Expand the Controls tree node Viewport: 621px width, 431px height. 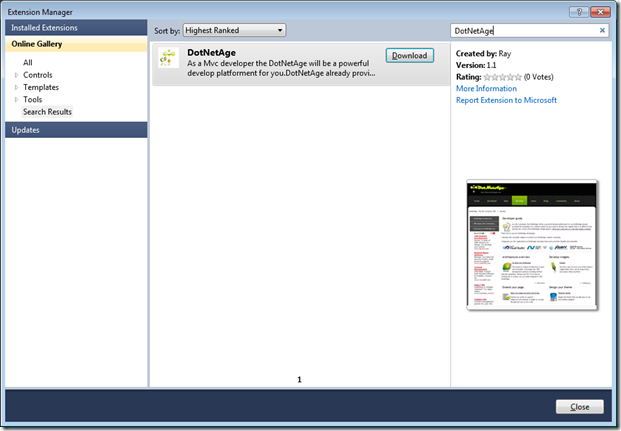click(16, 75)
